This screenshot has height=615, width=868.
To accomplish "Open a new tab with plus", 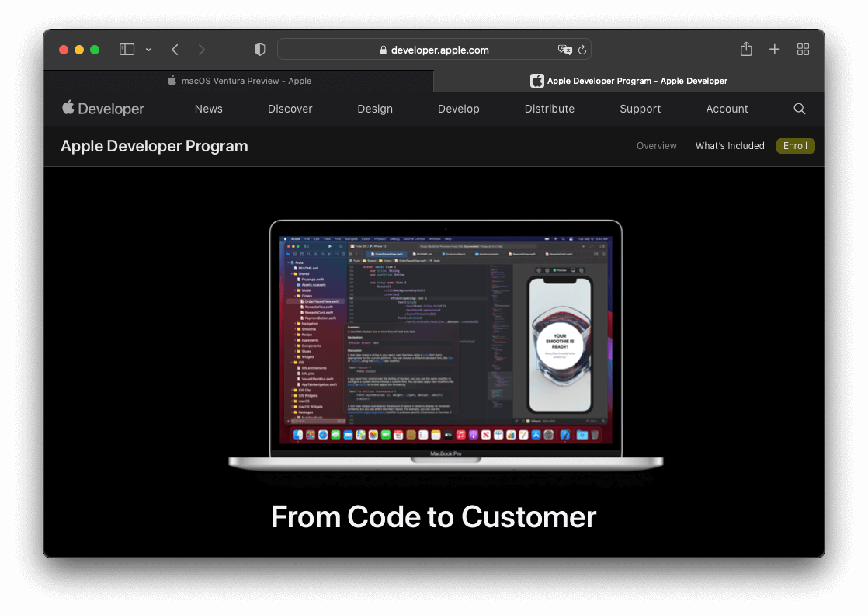I will [x=775, y=50].
